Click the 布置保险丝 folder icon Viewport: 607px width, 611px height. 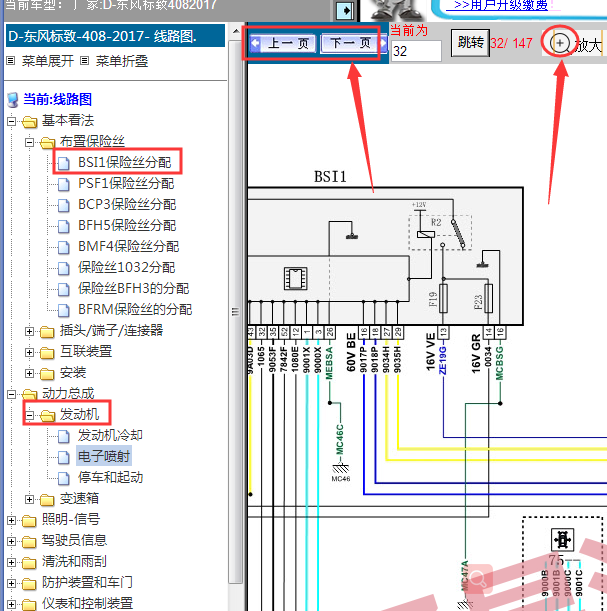(x=48, y=143)
